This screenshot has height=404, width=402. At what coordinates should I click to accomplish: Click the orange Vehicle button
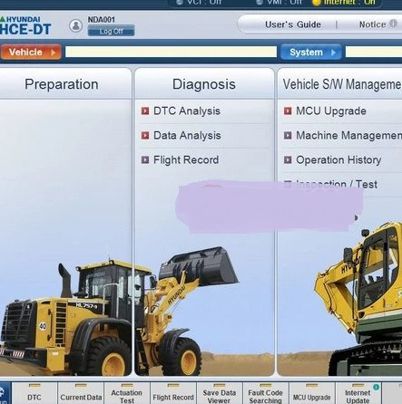coord(31,52)
